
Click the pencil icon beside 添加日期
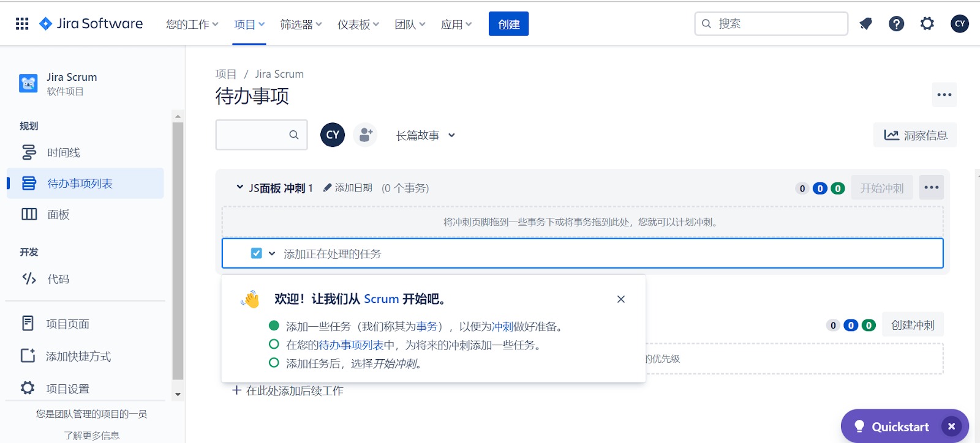tap(327, 188)
